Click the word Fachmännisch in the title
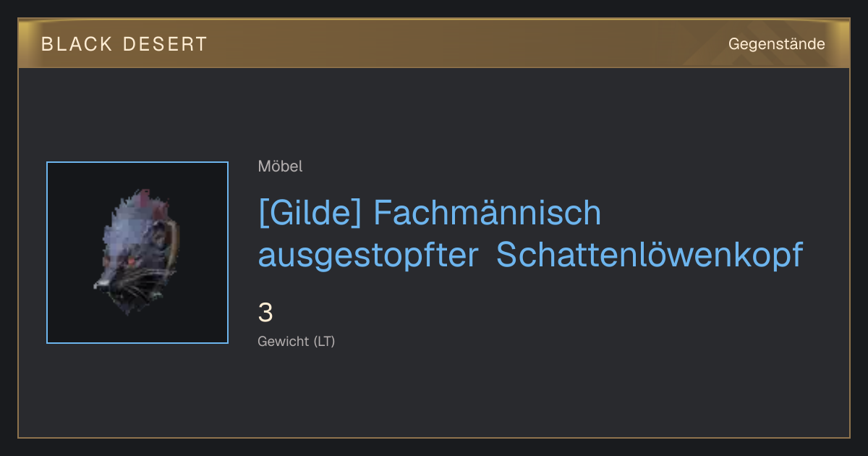868x456 pixels. point(488,213)
